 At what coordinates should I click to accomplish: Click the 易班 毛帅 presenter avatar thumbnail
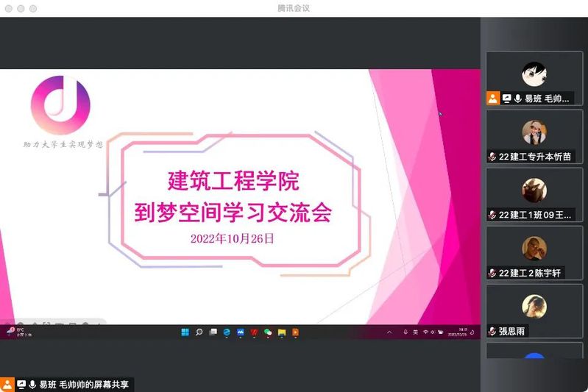(x=534, y=74)
